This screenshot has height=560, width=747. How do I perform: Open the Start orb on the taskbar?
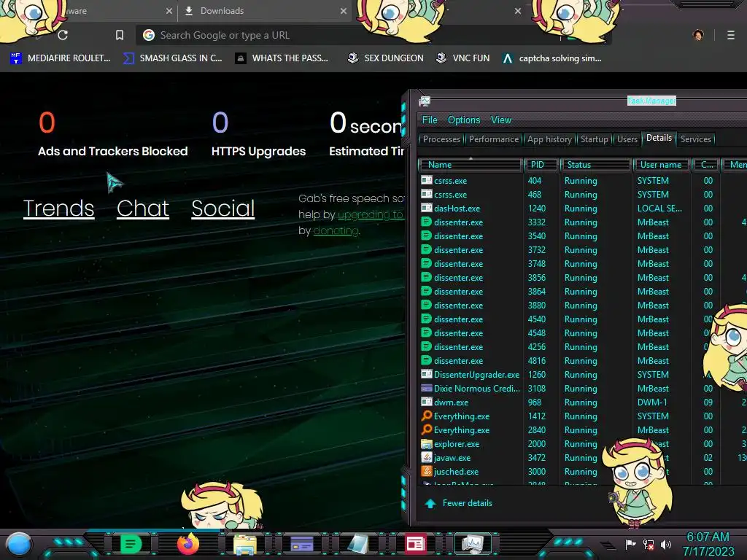19,544
